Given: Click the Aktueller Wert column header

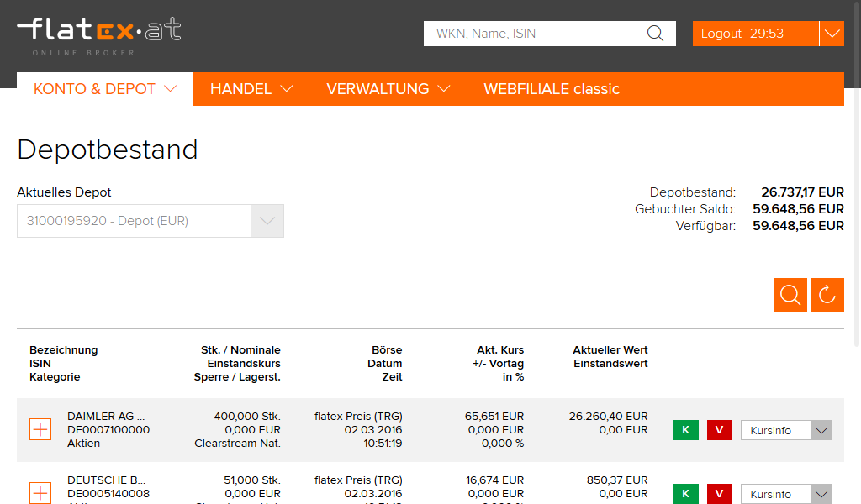Looking at the screenshot, I should tap(610, 350).
